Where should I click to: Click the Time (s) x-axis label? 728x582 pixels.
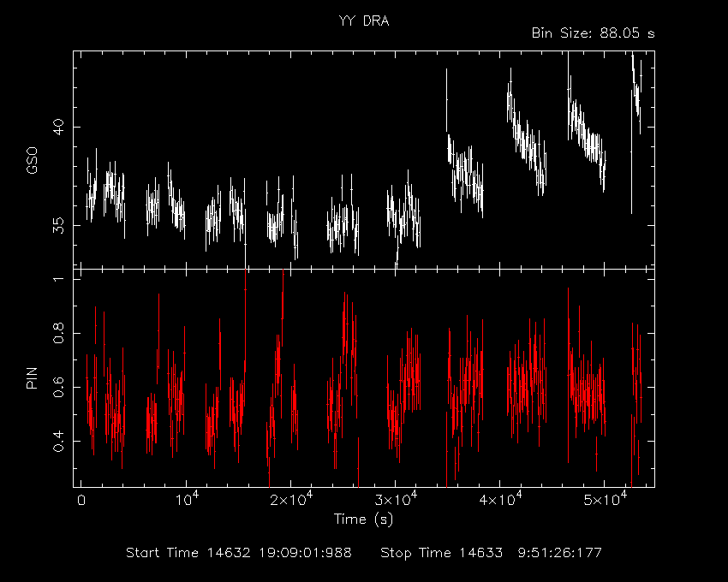point(363,519)
